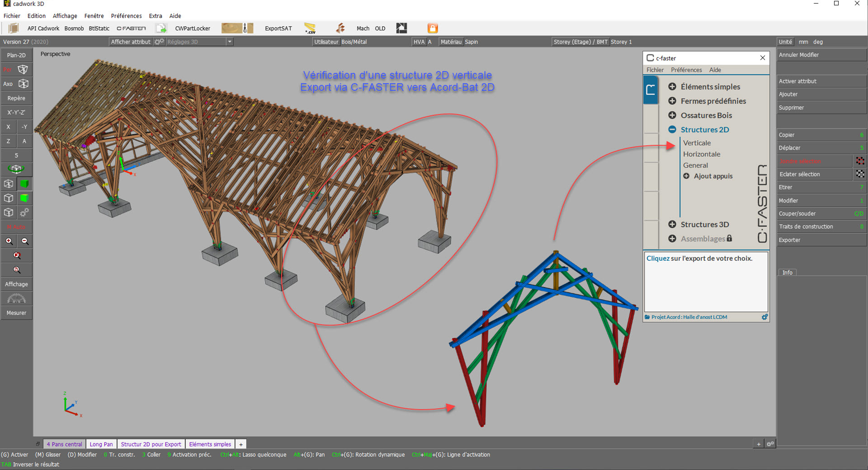Screen dimensions: 868x470
Task: Switch to 4 Pans central tab
Action: [x=64, y=444]
